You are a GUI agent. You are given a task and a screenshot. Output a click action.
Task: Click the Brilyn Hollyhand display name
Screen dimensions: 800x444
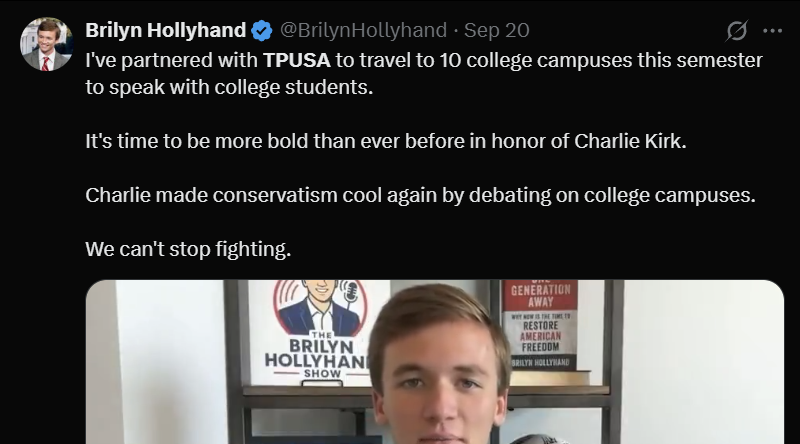click(x=167, y=30)
